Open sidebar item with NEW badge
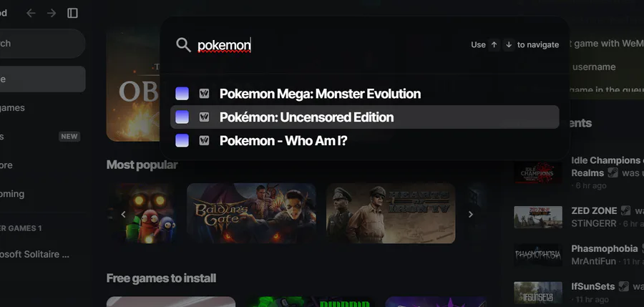Viewport: 644px width, 307px height. pyautogui.click(x=41, y=137)
